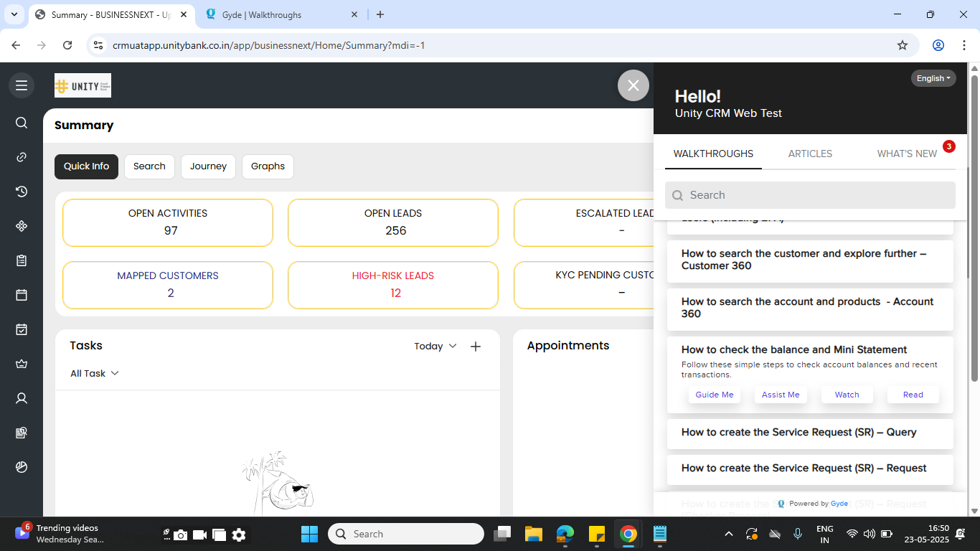Open the WHAT'S NEW tab
Viewport: 980px width, 551px height.
(x=907, y=154)
